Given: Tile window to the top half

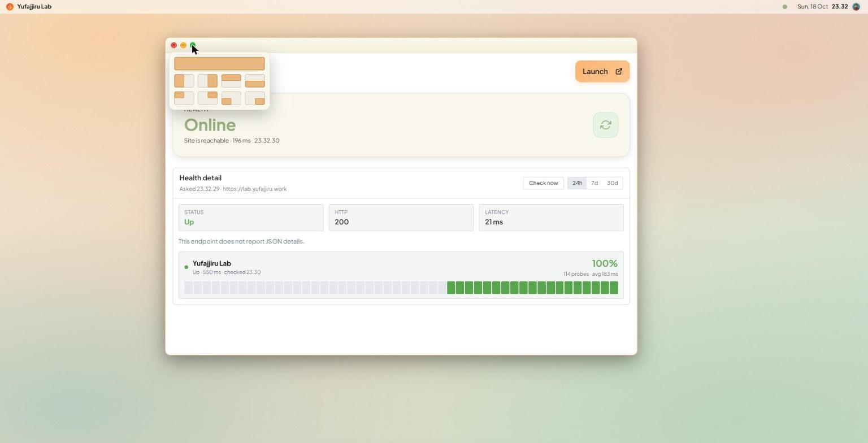Looking at the screenshot, I should pyautogui.click(x=231, y=81).
